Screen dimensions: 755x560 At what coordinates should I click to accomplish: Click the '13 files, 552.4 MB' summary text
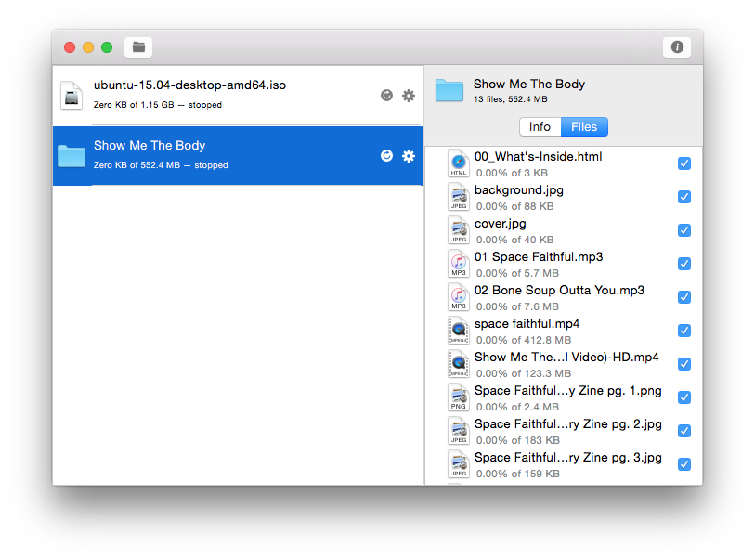click(x=511, y=99)
